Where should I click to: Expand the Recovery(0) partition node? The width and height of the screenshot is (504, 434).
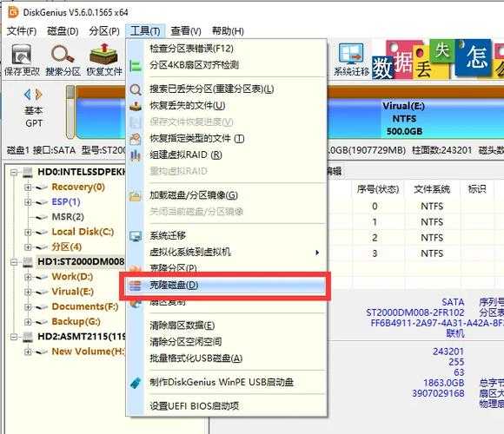(28, 187)
